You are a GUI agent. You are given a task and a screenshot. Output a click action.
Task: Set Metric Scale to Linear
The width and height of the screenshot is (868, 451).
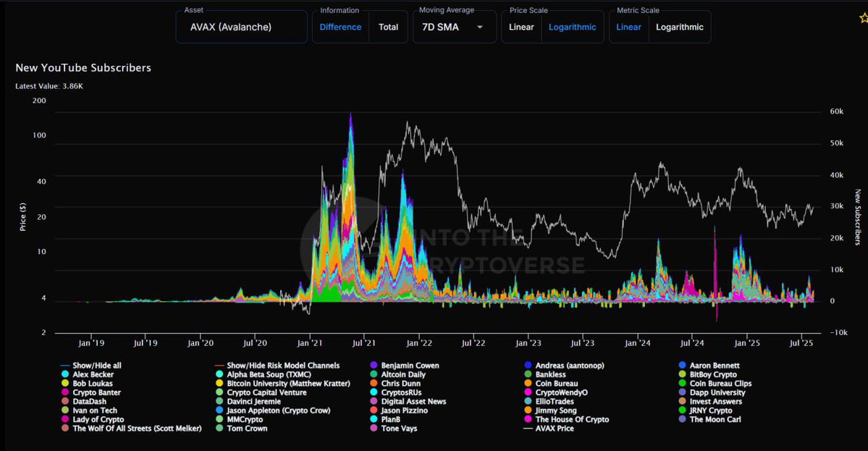coord(629,27)
